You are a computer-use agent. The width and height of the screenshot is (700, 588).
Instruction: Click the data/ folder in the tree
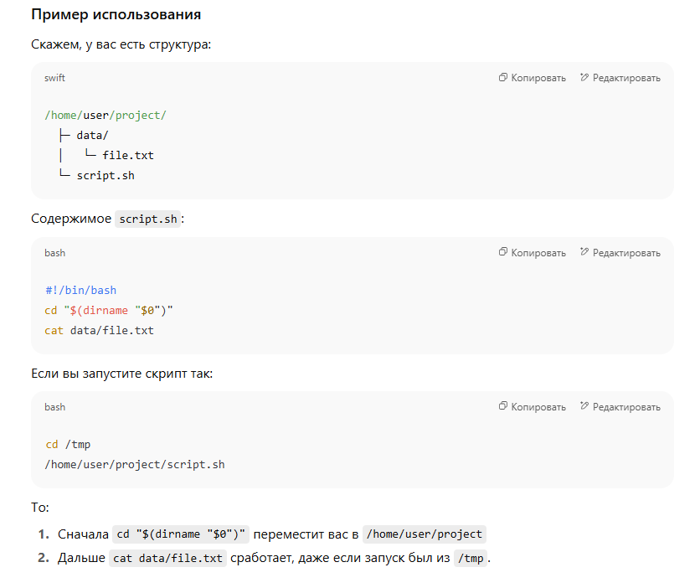click(x=92, y=136)
